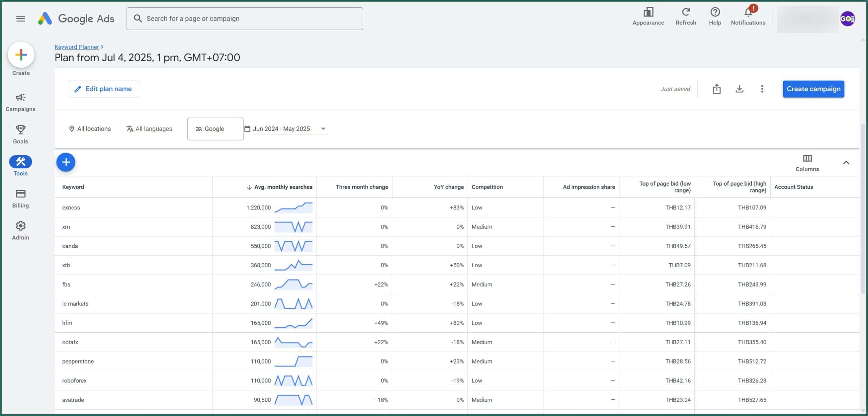Click the 1,220,000 searches value
868x416 pixels.
pyautogui.click(x=258, y=208)
